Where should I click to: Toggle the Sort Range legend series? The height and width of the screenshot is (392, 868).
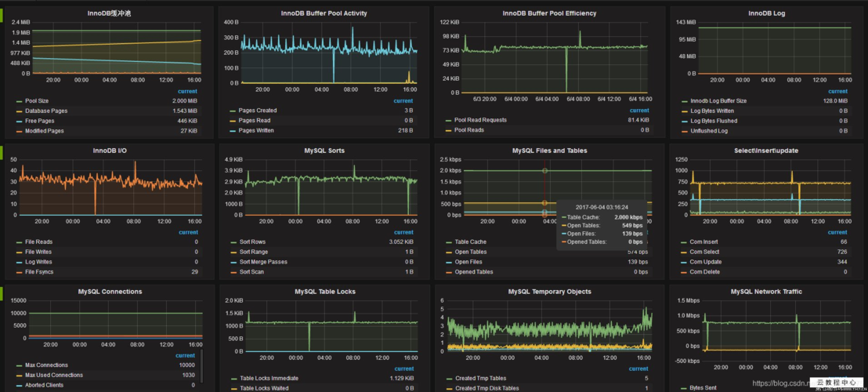255,252
